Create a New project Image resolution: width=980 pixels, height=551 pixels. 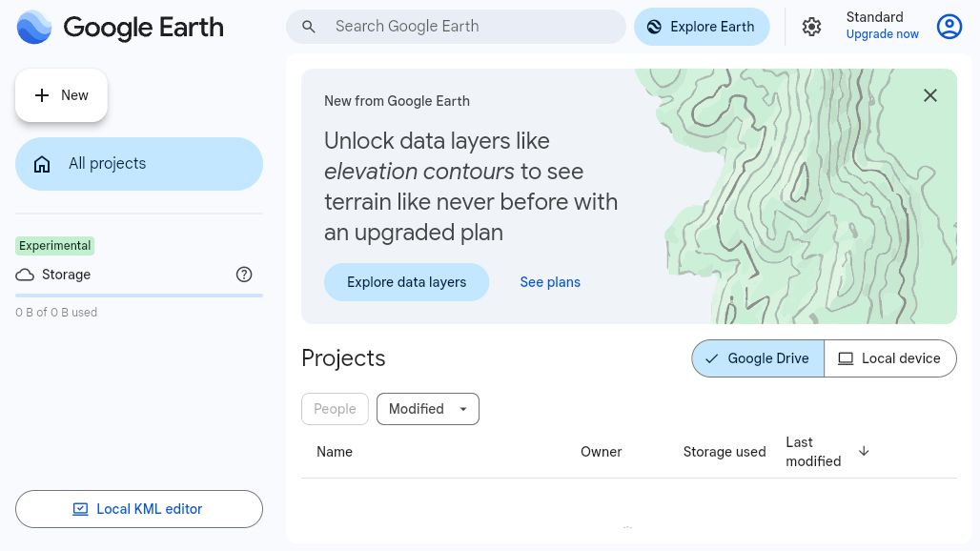coord(61,95)
